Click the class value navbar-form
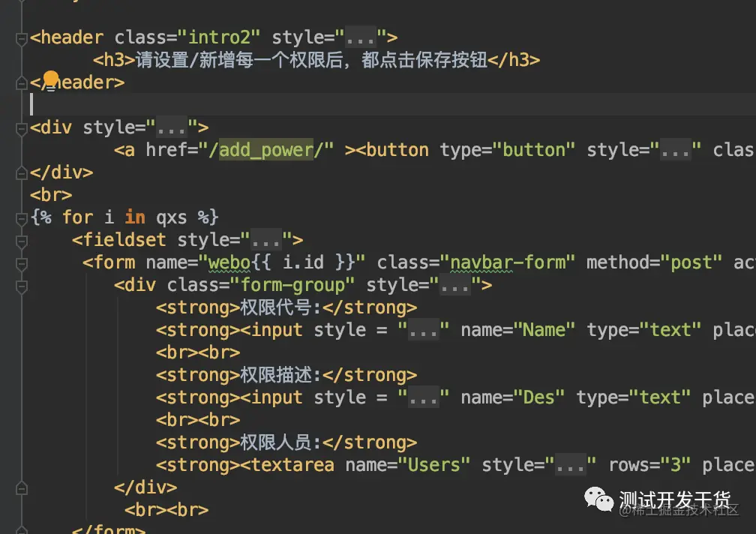 (x=507, y=262)
